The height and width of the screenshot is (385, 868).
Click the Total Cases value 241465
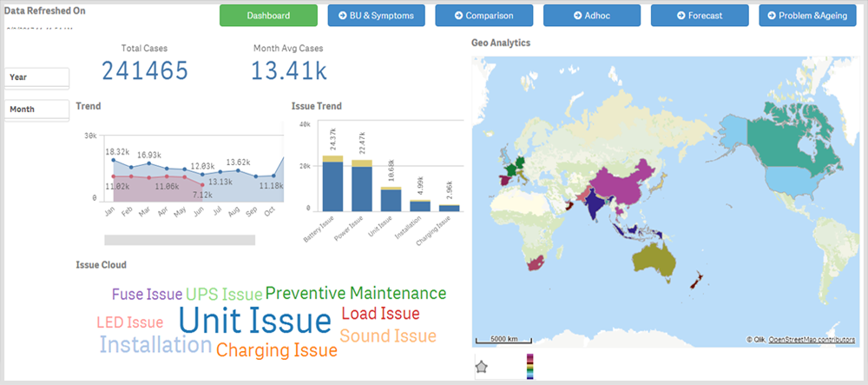point(145,71)
